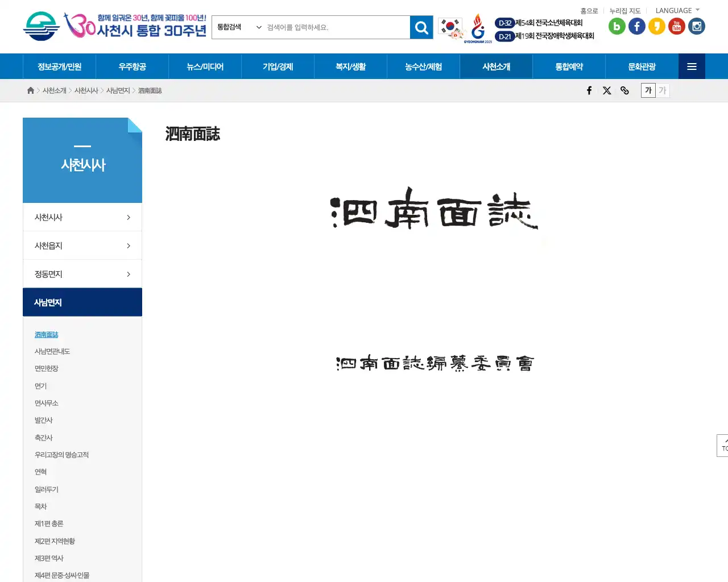Decrease font size with smaller 가 button
The width and height of the screenshot is (728, 582).
pos(661,90)
